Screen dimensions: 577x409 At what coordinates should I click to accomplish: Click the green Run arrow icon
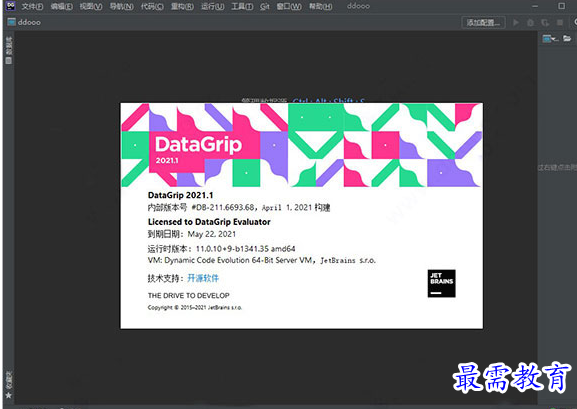[516, 22]
